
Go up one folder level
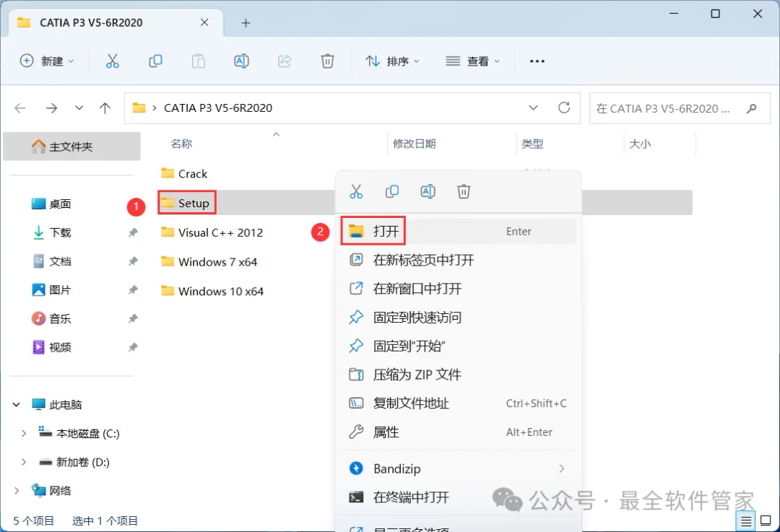point(105,108)
